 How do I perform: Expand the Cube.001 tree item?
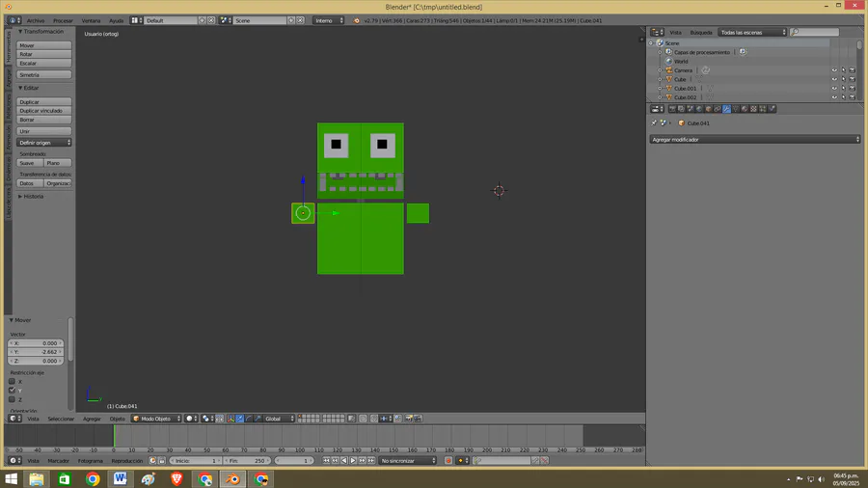click(660, 89)
